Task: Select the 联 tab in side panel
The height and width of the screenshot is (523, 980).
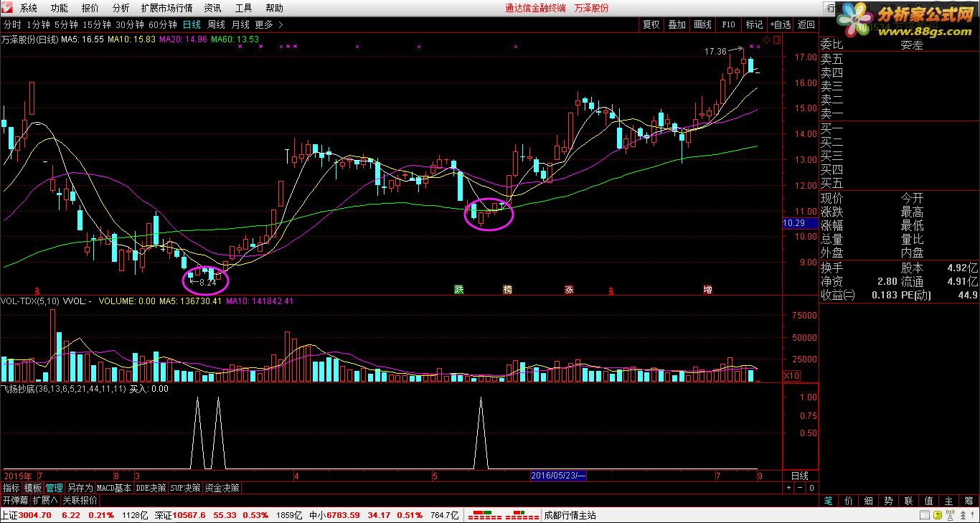Action: tap(908, 501)
